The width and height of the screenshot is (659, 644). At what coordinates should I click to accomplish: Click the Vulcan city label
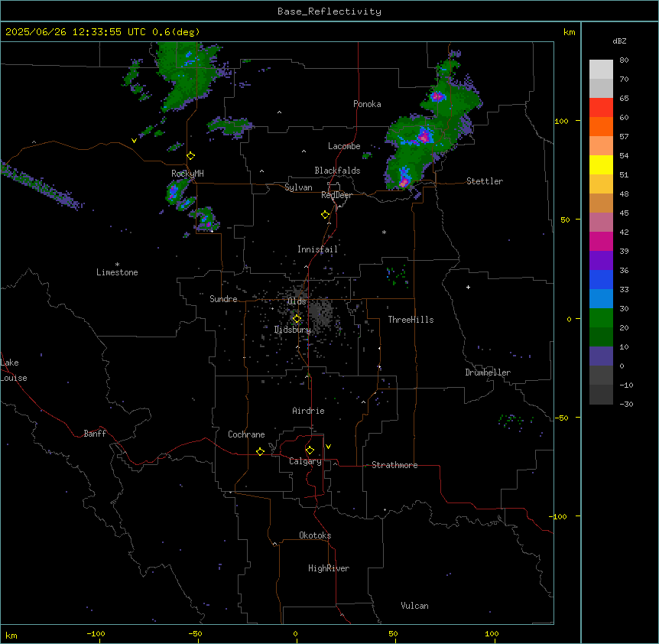pos(415,606)
